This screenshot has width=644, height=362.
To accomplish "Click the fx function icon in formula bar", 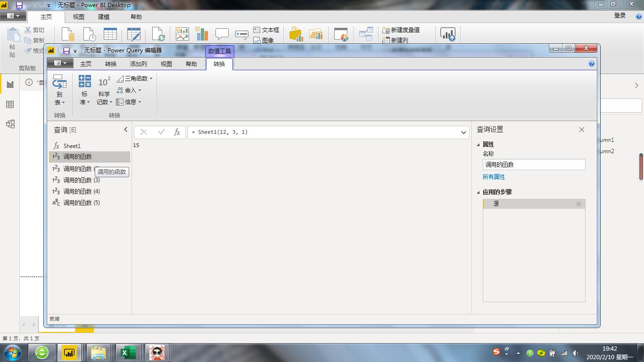I will coord(177,132).
